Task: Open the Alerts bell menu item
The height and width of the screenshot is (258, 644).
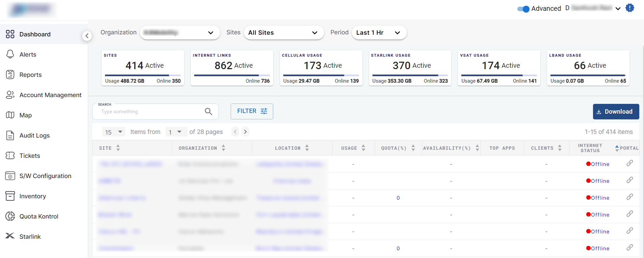Action: [x=28, y=54]
